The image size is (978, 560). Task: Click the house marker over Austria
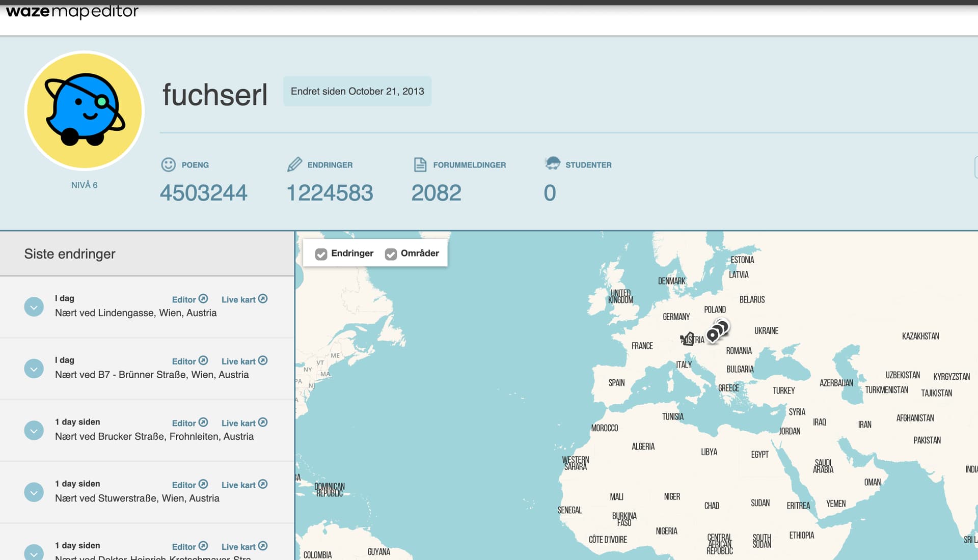click(x=688, y=339)
